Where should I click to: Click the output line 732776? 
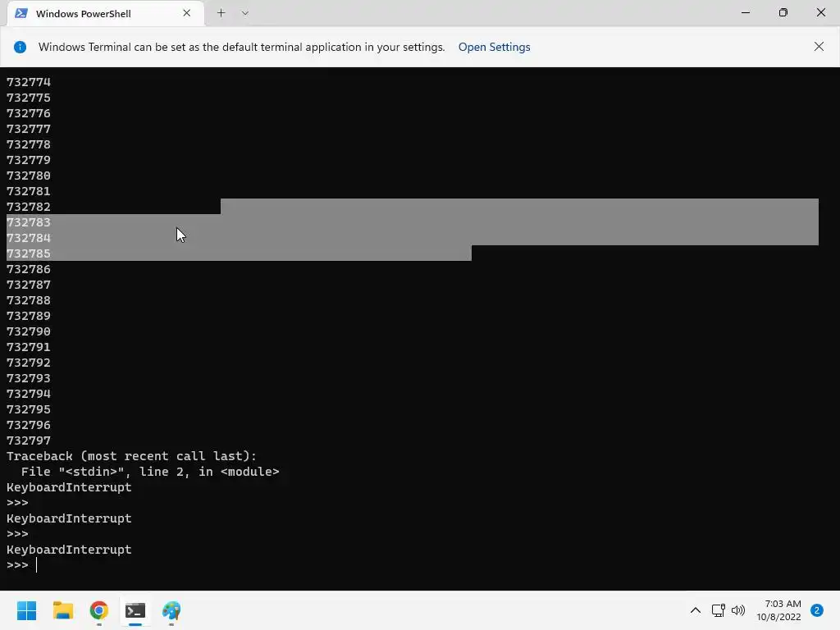click(x=29, y=113)
